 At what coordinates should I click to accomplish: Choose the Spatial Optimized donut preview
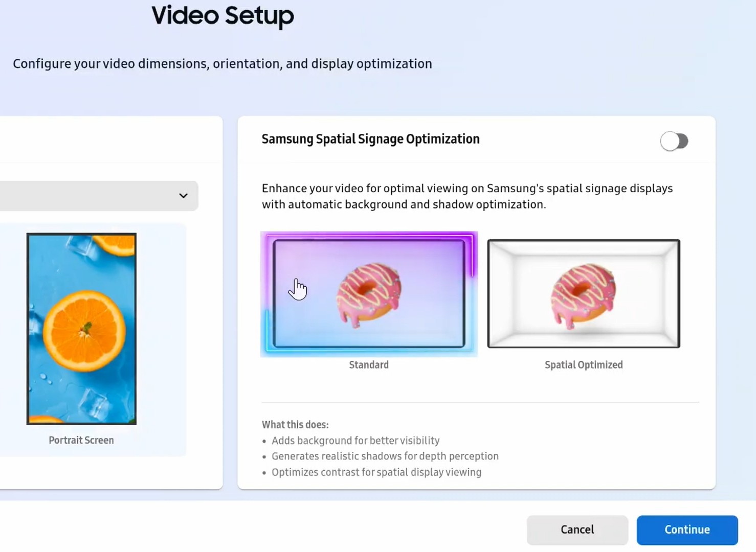[x=584, y=294]
